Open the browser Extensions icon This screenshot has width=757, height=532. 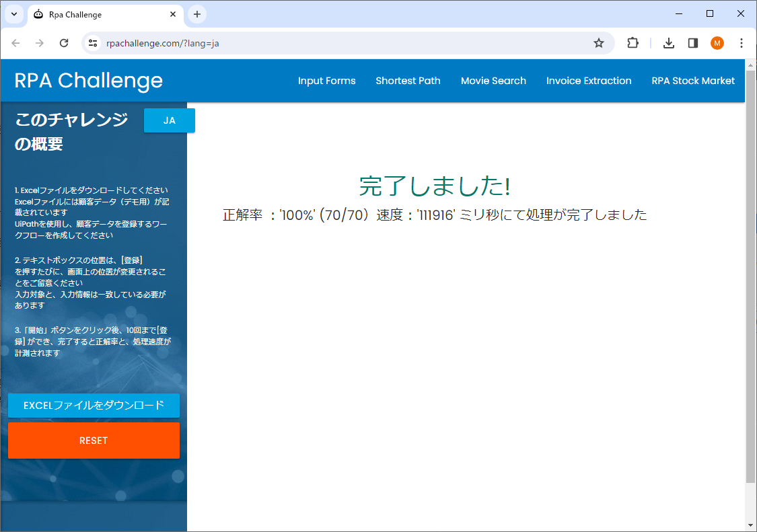(632, 42)
